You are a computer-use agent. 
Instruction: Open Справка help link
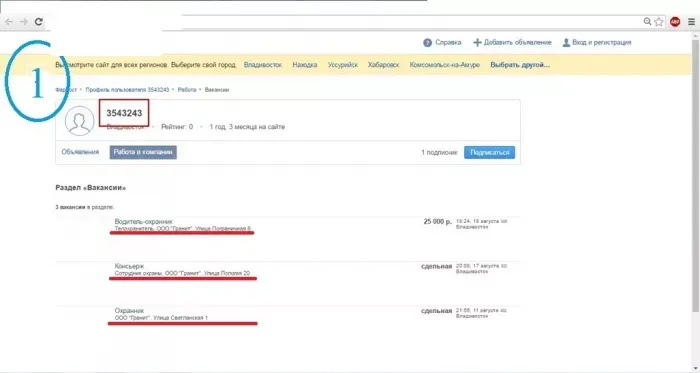point(448,43)
